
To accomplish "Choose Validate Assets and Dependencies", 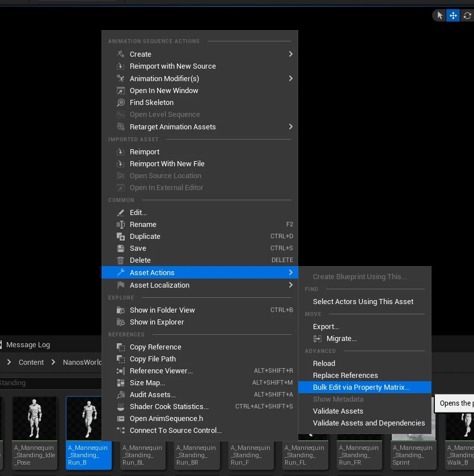I will [365, 423].
